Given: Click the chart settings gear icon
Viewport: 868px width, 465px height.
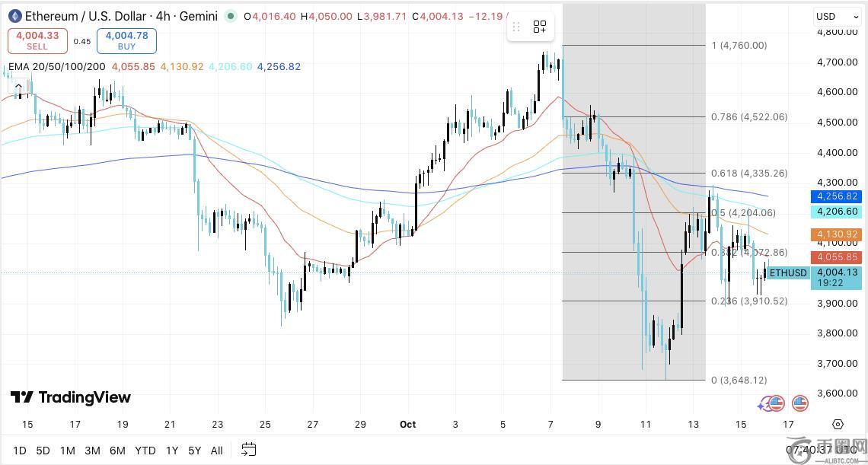Looking at the screenshot, I should 838,425.
